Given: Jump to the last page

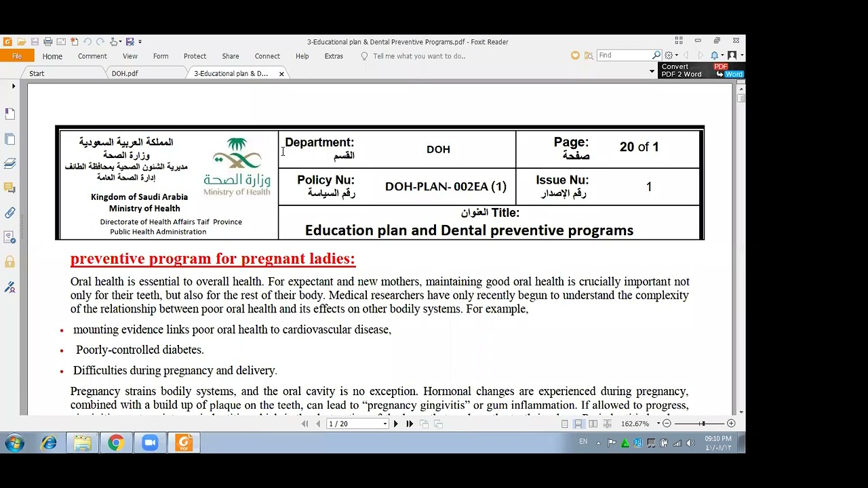Looking at the screenshot, I should pos(410,424).
